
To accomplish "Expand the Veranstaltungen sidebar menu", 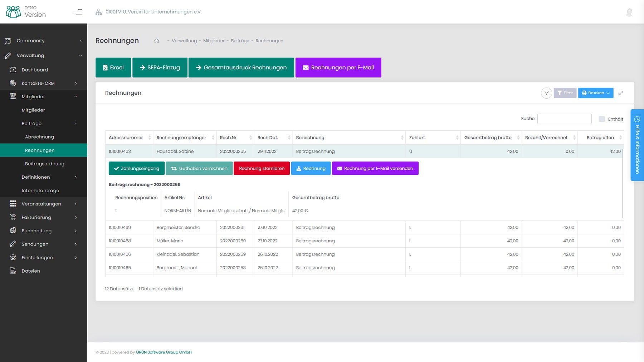I will point(41,204).
